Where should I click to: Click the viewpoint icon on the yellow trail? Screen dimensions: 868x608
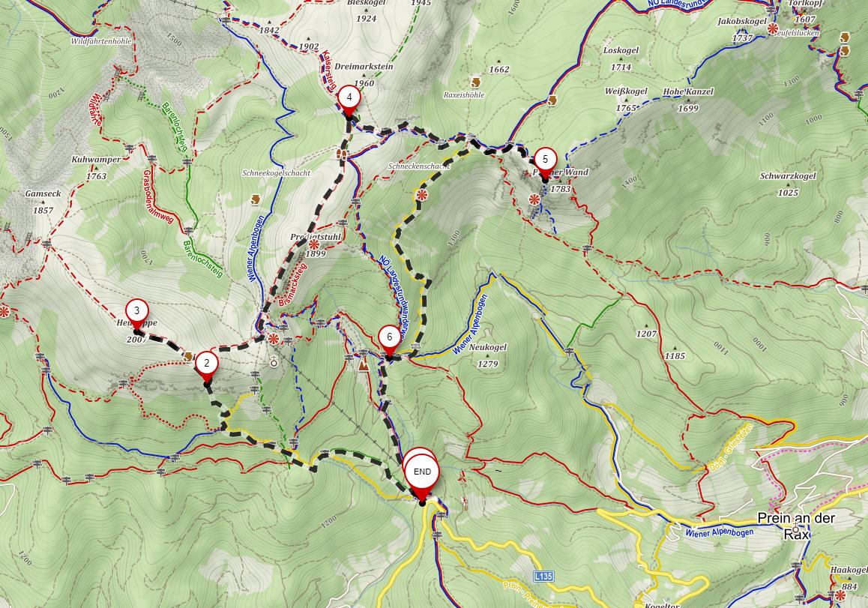422,194
